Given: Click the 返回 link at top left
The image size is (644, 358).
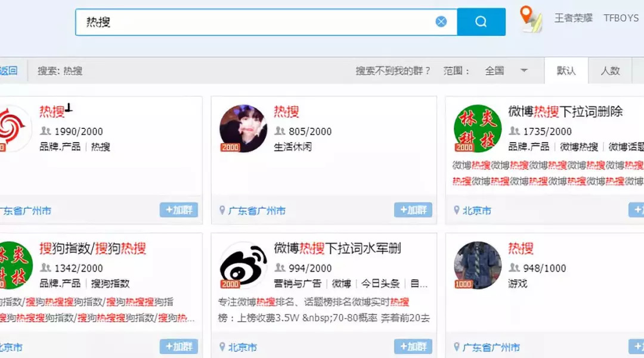Looking at the screenshot, I should [7, 70].
